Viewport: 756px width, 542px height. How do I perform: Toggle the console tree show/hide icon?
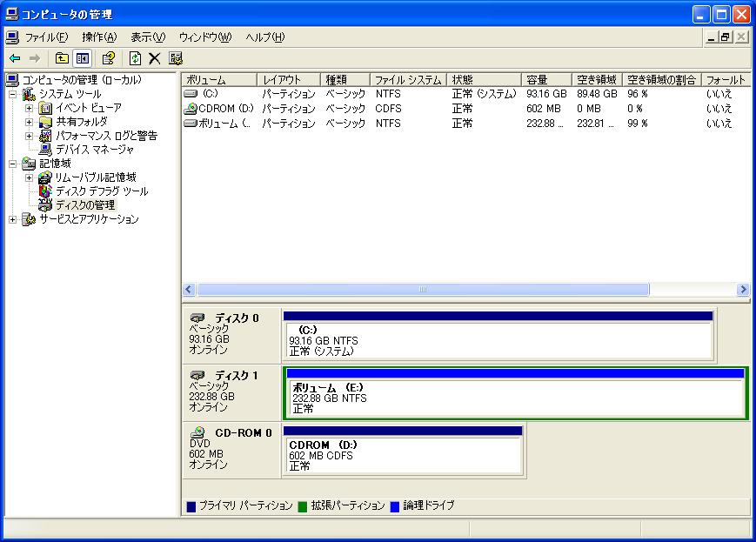point(83,58)
